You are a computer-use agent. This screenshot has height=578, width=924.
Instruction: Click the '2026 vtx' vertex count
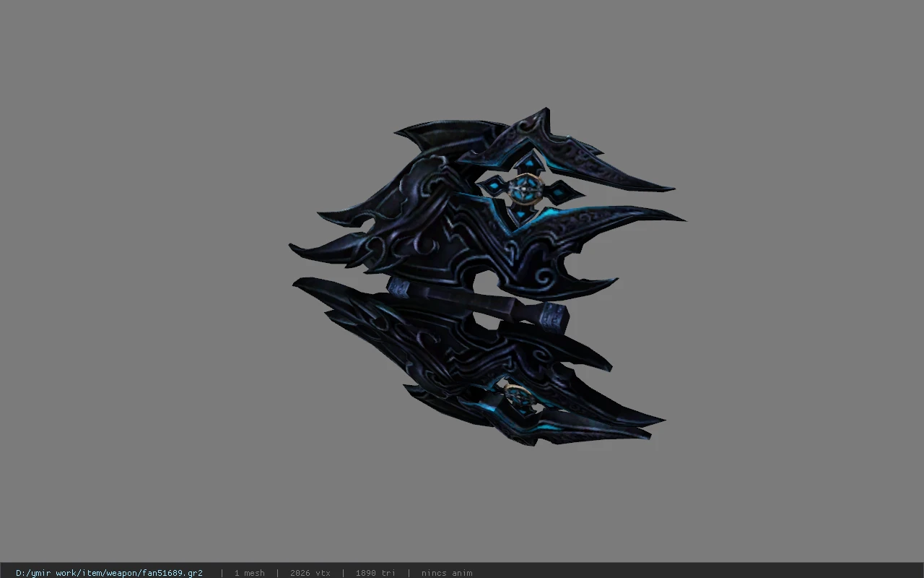pyautogui.click(x=310, y=573)
